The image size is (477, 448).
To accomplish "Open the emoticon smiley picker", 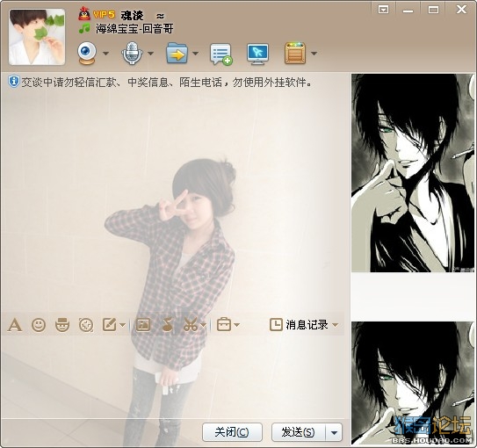I will click(39, 325).
